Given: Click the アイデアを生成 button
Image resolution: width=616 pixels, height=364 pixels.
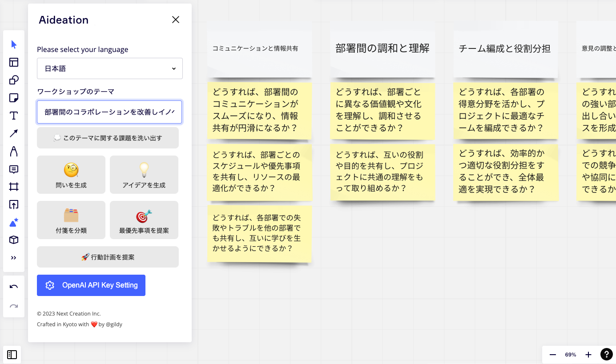Looking at the screenshot, I should [144, 175].
